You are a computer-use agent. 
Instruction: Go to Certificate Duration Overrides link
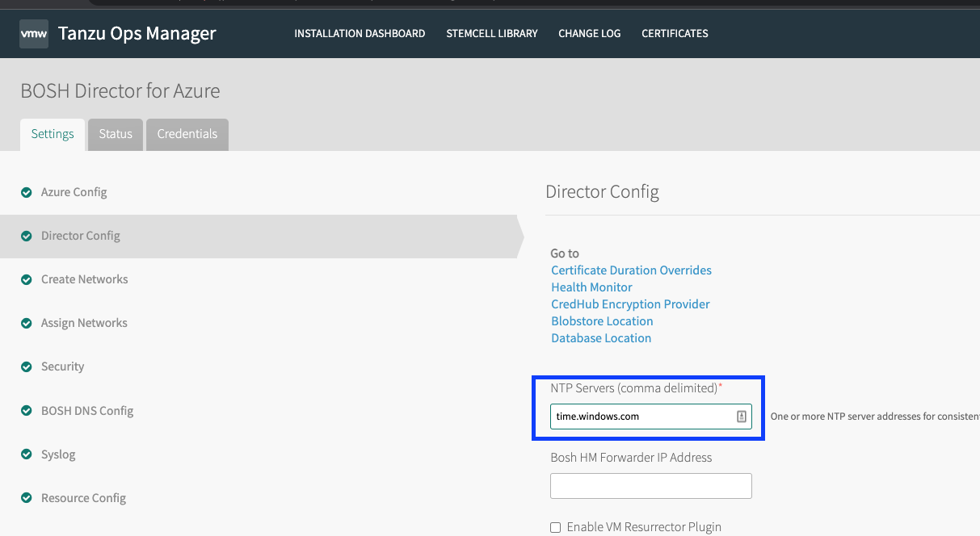pos(631,270)
